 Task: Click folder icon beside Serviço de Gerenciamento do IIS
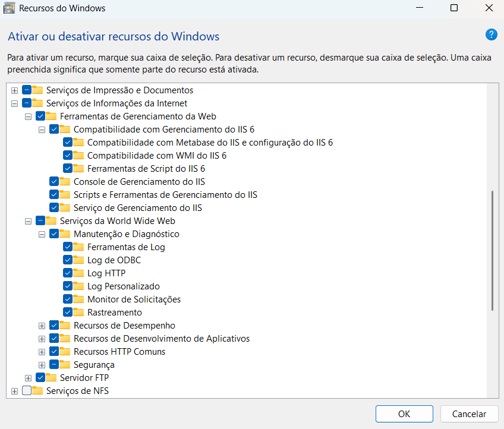65,207
